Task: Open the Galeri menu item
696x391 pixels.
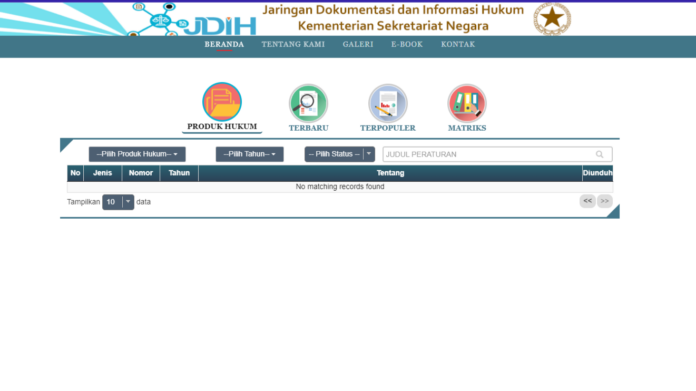Action: (358, 44)
